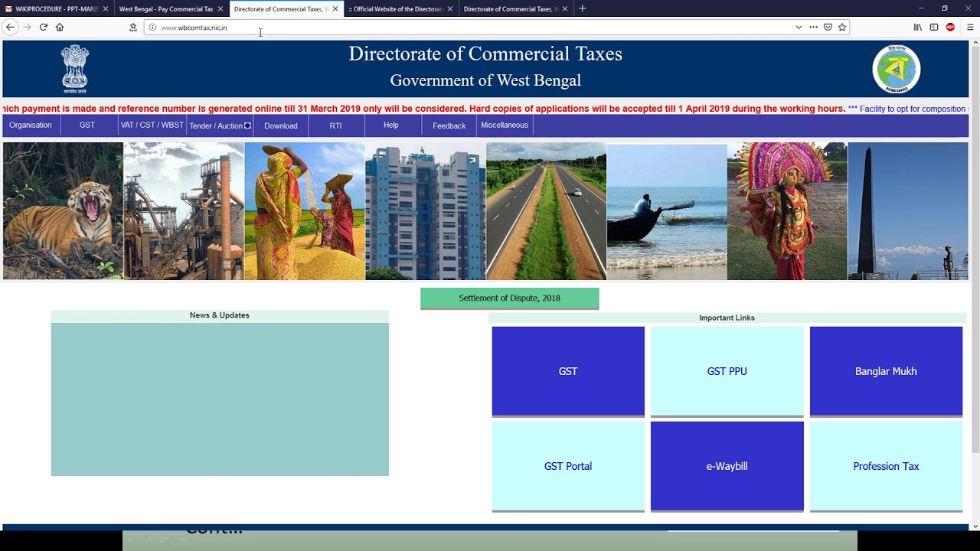Open the e-Waybill tile

pyautogui.click(x=727, y=466)
